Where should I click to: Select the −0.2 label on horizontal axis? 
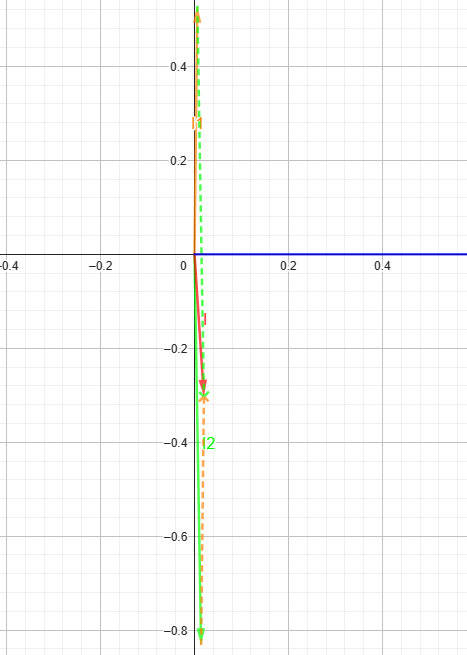point(101,266)
